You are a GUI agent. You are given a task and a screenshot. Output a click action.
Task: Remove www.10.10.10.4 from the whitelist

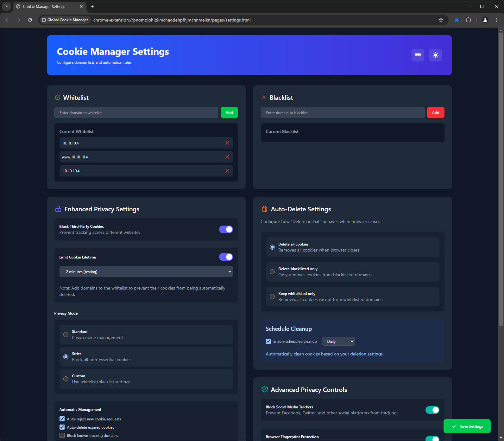[x=227, y=157]
